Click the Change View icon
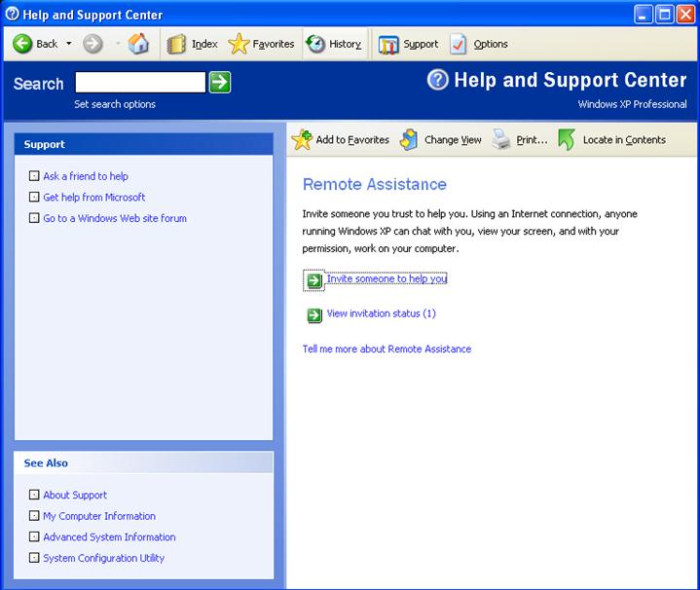 point(409,139)
